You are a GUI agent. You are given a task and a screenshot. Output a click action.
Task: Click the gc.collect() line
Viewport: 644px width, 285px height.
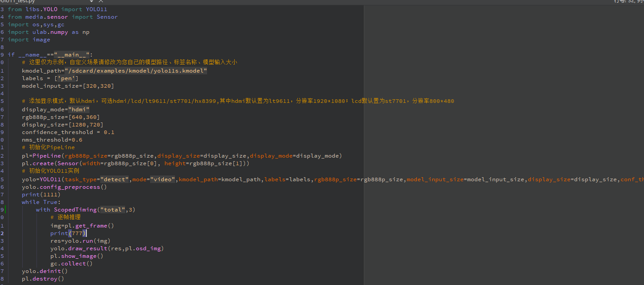click(71, 264)
